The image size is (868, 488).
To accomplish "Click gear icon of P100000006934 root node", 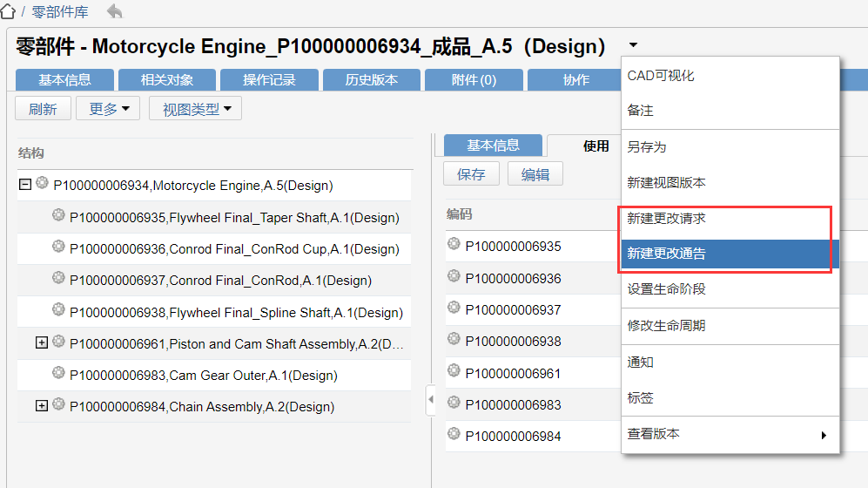I will [x=42, y=183].
